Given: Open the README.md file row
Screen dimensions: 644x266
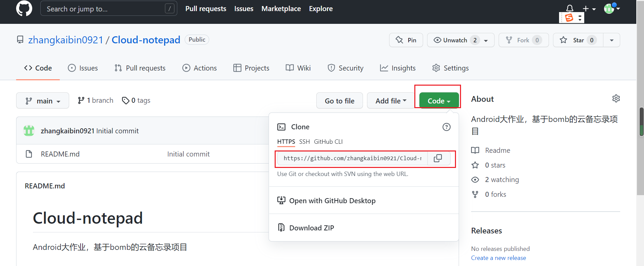Looking at the screenshot, I should [x=60, y=154].
